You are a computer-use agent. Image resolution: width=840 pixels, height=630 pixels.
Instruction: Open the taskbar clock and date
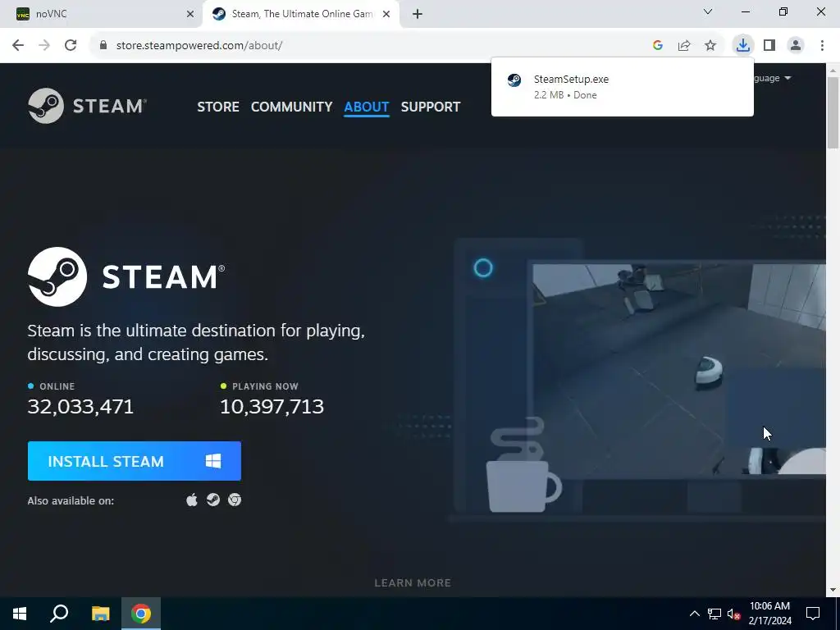pyautogui.click(x=769, y=614)
